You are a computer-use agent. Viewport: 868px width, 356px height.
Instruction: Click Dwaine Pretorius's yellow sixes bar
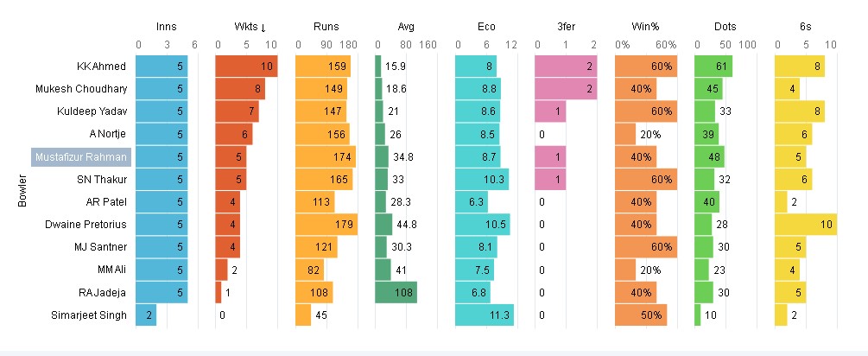[806, 224]
